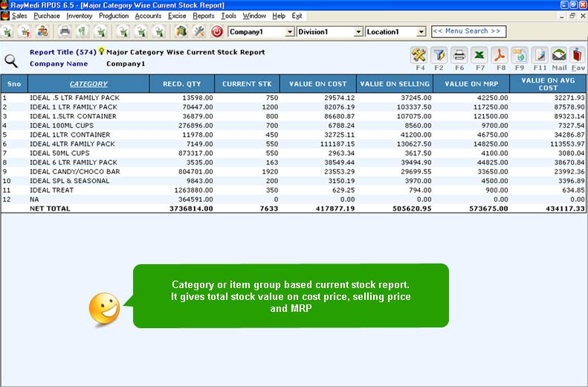Viewport: 588px width, 387px height.
Task: Export report to PDF with F8 icon
Action: [500, 56]
